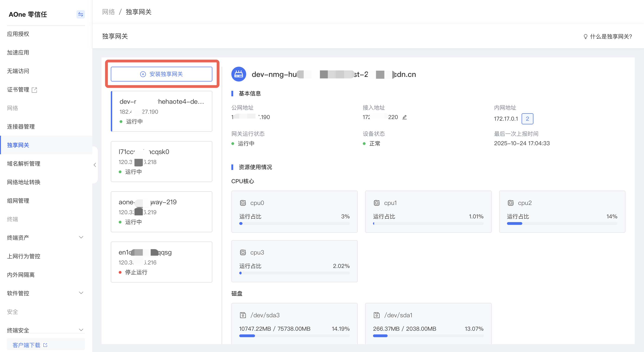Click the /dev/sda1 disk icon
Image resolution: width=644 pixels, height=352 pixels.
[x=376, y=315]
